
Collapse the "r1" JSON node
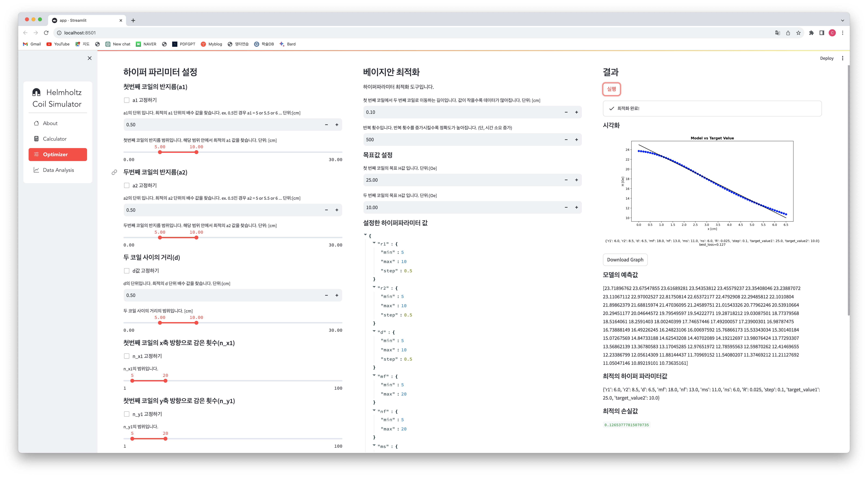click(x=374, y=243)
